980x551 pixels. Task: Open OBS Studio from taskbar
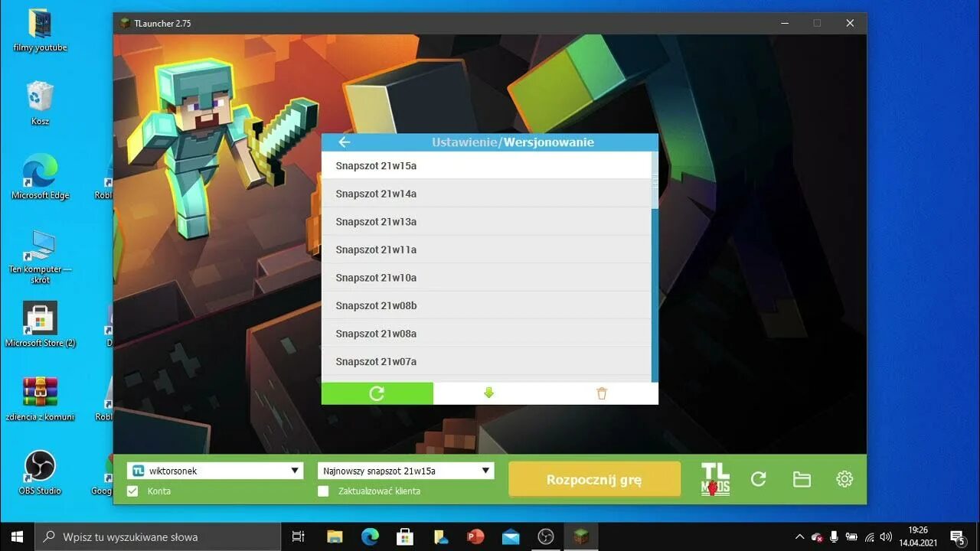pyautogui.click(x=546, y=536)
